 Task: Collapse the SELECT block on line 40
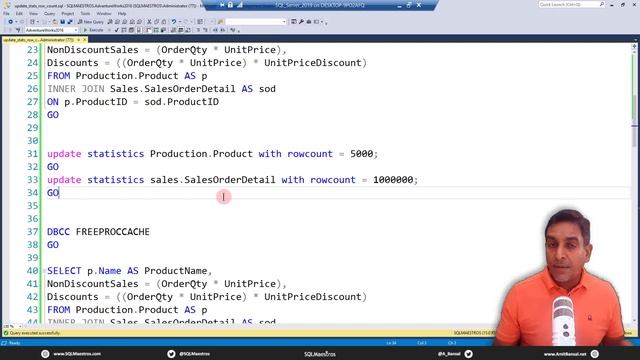click(44, 271)
